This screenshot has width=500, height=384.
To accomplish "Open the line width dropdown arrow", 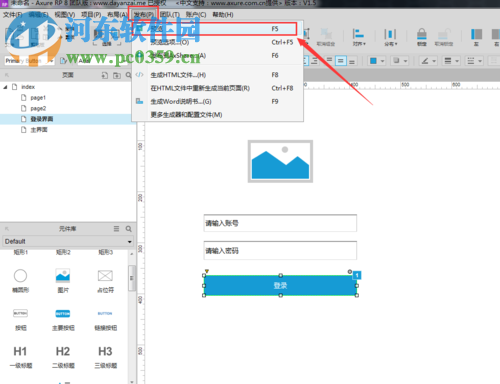I will tap(457, 61).
